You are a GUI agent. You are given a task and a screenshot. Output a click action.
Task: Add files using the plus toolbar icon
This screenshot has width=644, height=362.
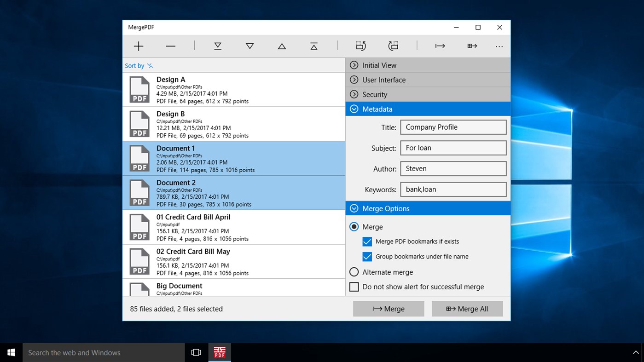coord(138,46)
